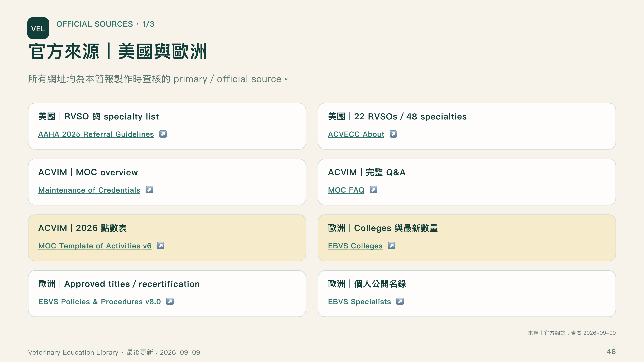Image resolution: width=644 pixels, height=362 pixels.
Task: Click the page number 46
Action: (611, 352)
